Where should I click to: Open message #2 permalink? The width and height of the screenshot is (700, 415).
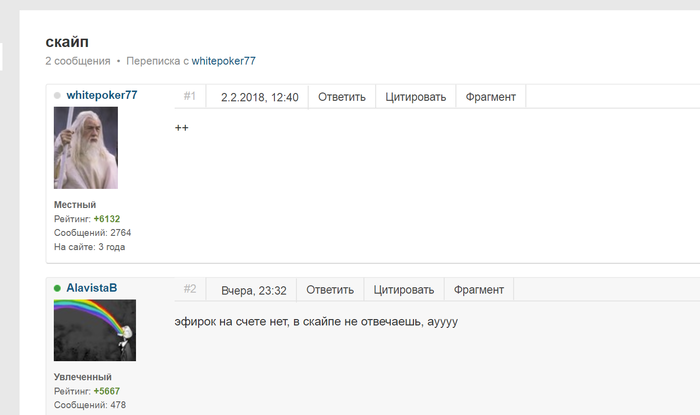click(190, 289)
